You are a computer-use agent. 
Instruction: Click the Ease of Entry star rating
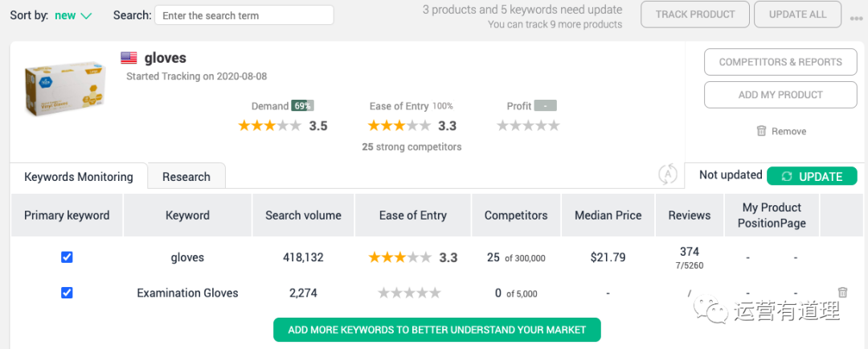tap(399, 125)
